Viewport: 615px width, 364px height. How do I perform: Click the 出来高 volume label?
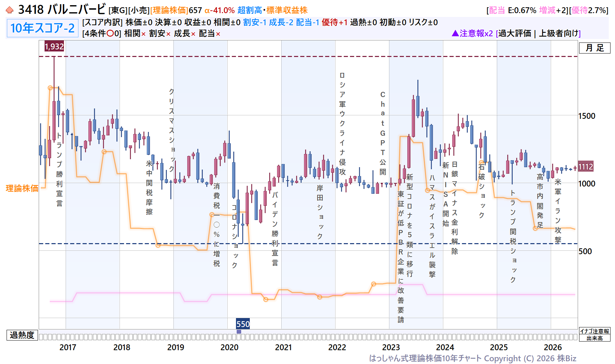[x=595, y=338]
